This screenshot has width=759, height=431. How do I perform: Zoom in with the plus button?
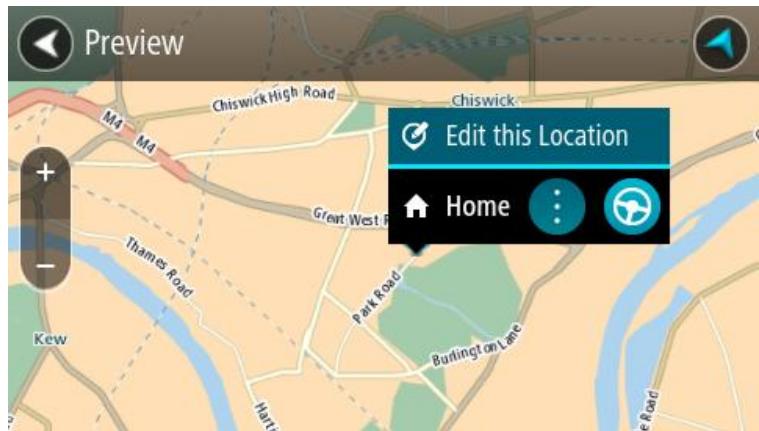pos(46,172)
